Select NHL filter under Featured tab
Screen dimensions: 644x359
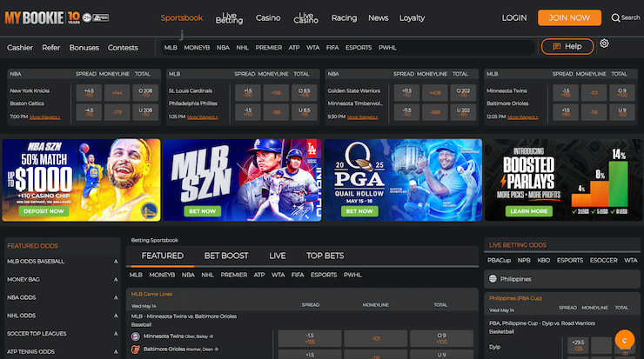(x=207, y=275)
